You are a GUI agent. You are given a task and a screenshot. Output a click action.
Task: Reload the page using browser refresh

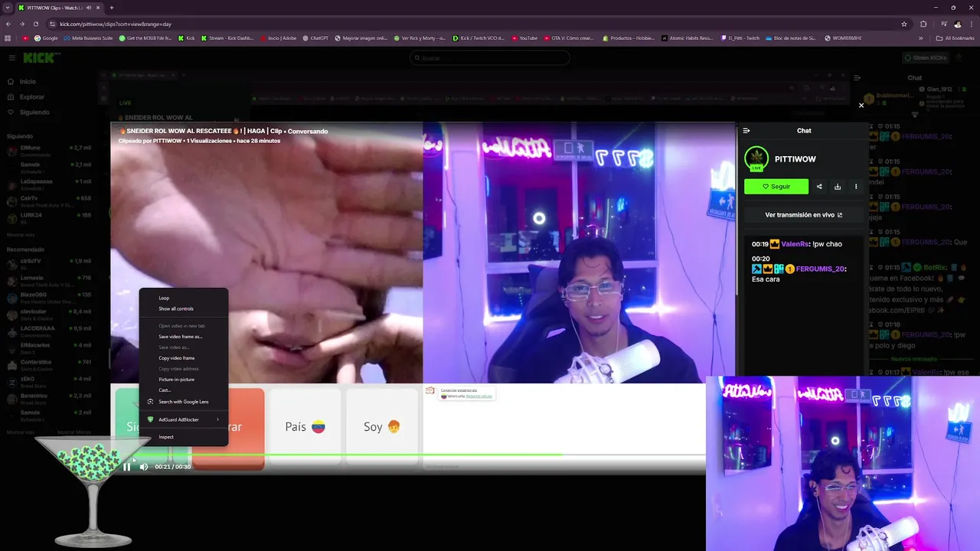pyautogui.click(x=36, y=24)
